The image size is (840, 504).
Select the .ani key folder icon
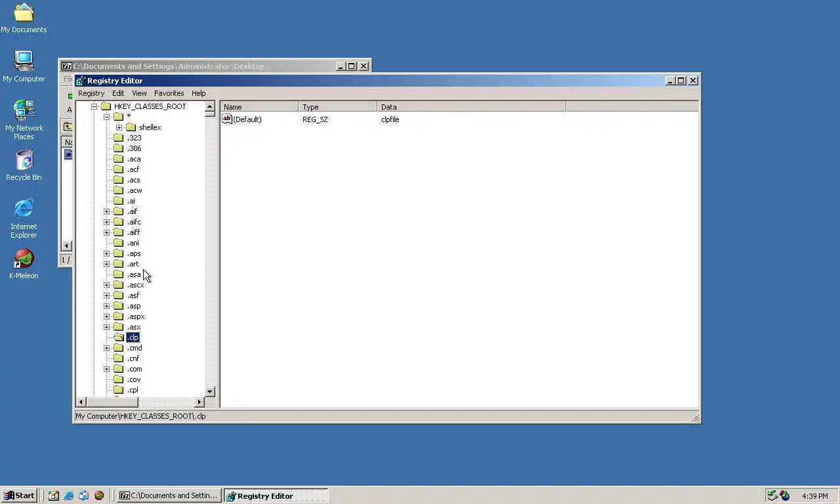coord(118,243)
